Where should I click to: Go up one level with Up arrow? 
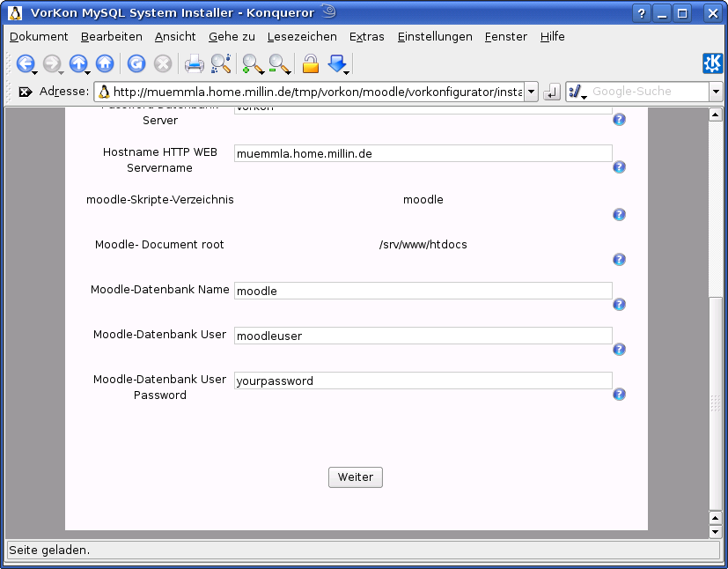tap(78, 63)
